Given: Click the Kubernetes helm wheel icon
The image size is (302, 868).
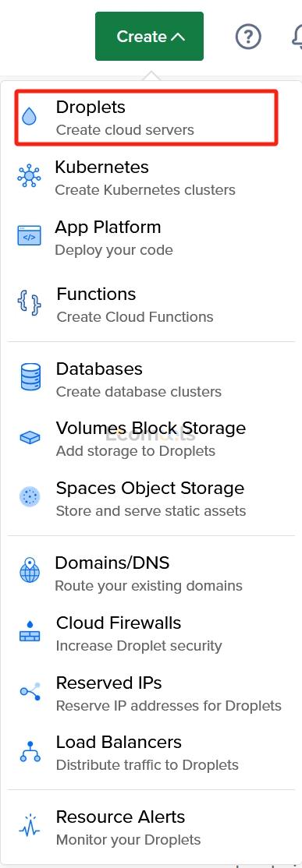Looking at the screenshot, I should tap(29, 177).
